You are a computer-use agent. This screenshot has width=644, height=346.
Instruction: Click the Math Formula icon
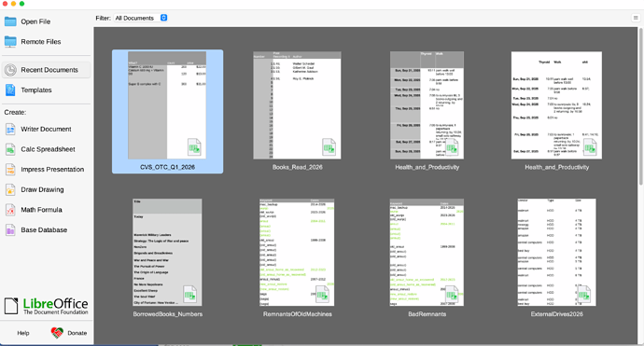[10, 210]
